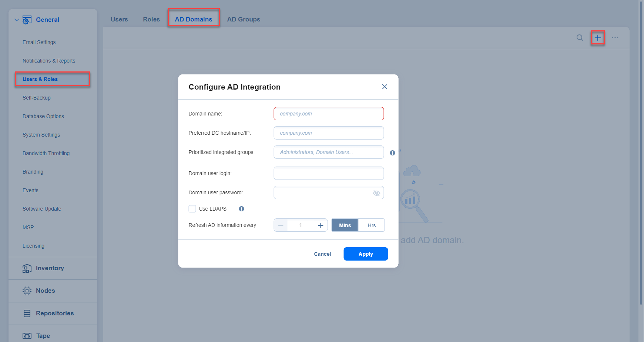Open the AD Groups tab

[244, 19]
